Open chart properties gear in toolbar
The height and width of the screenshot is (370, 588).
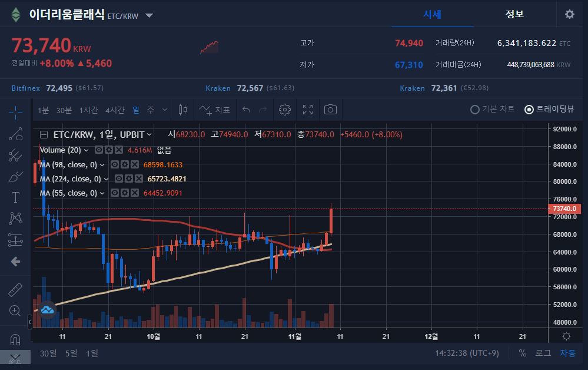point(285,110)
